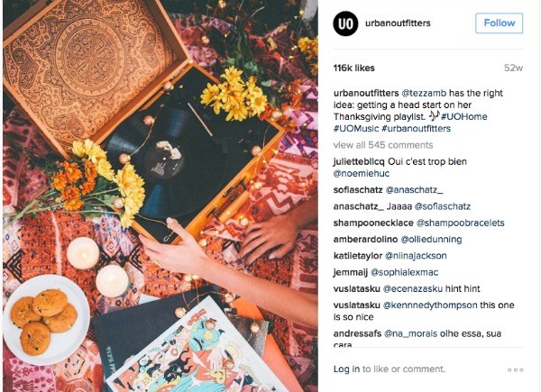The width and height of the screenshot is (541, 392).
Task: Open the @shampoobracelets mention
Action: [460, 223]
